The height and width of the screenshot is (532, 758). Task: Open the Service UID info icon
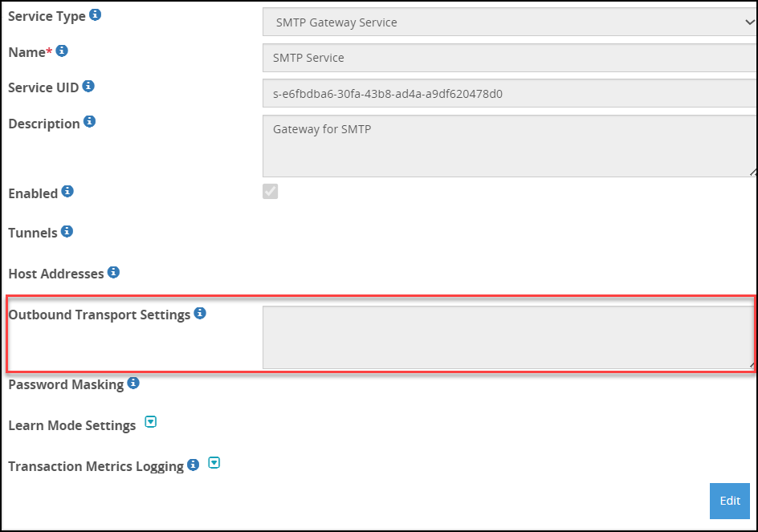pos(88,86)
